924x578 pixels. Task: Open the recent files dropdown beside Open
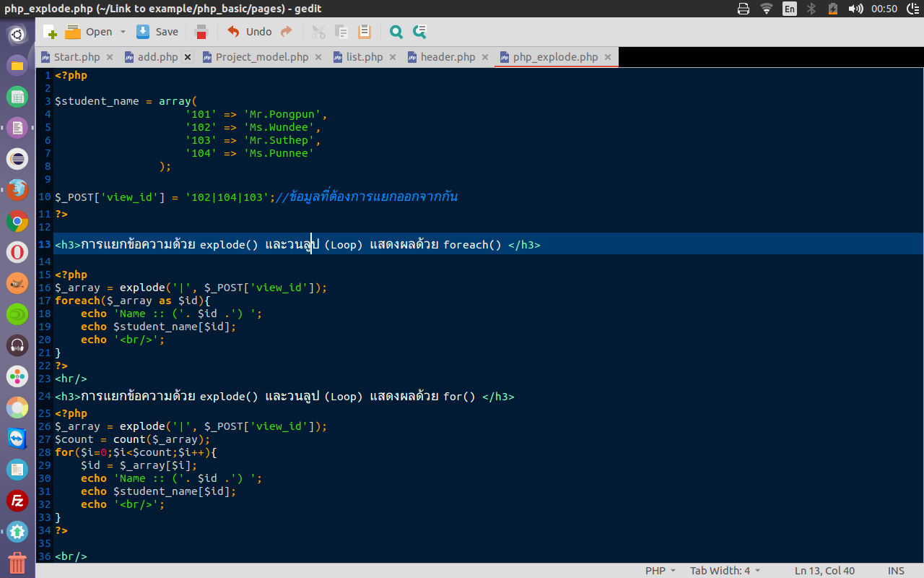121,31
